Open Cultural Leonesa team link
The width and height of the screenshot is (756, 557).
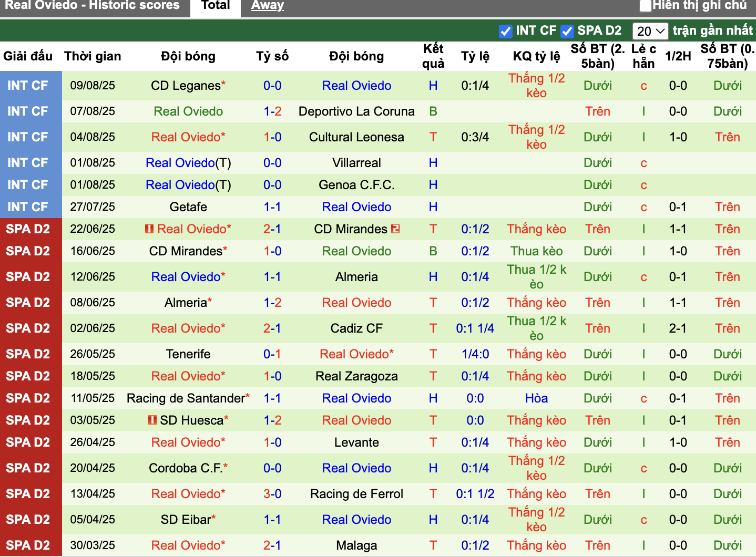click(x=356, y=137)
